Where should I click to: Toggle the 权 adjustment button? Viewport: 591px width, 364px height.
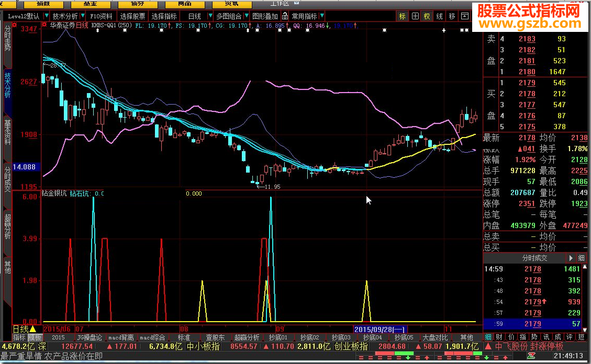(427, 16)
